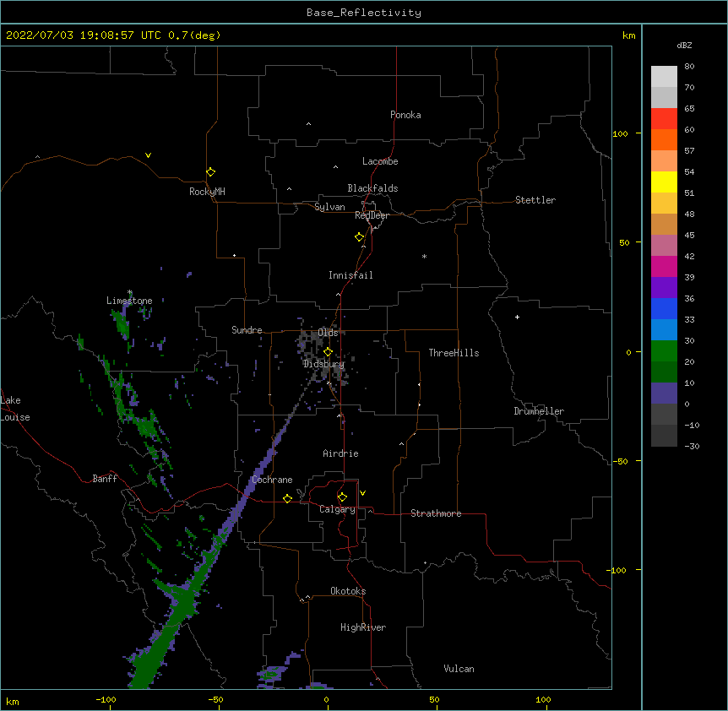
Task: Pick the pink 42-45 dBZ legend swatch
Action: pos(664,246)
